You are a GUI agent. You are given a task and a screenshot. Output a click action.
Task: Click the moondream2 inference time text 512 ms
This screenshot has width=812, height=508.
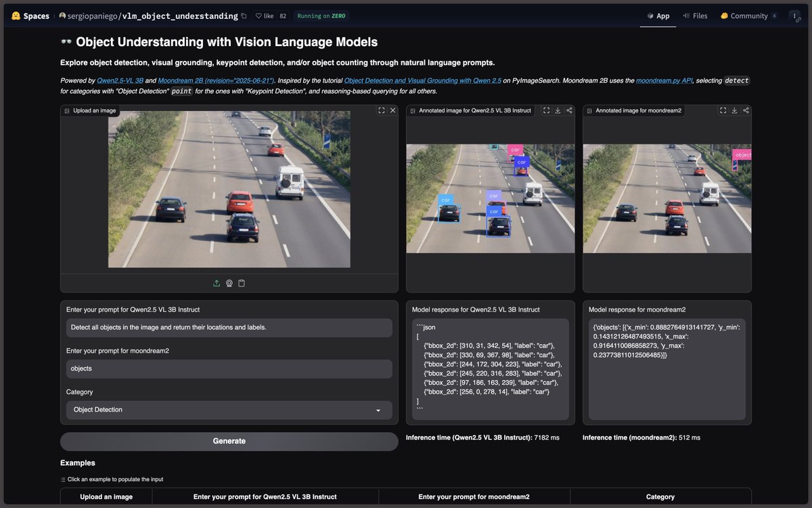[641, 438]
